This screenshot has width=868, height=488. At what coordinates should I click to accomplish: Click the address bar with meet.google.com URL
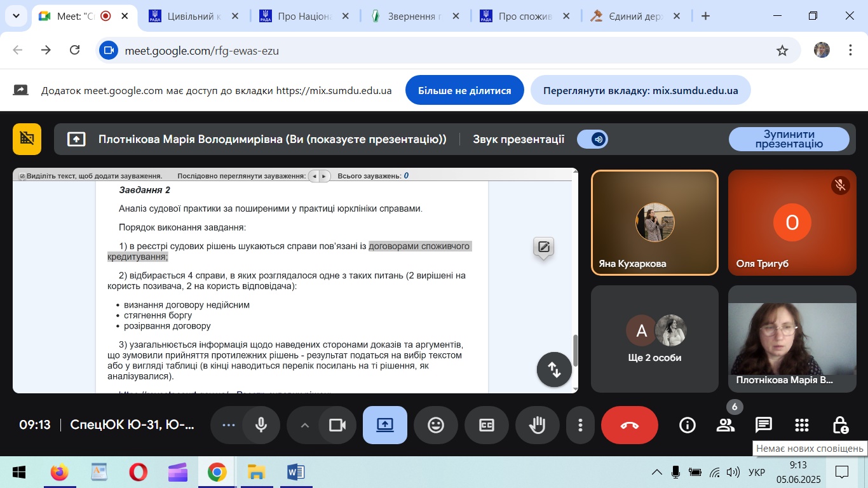coord(448,50)
